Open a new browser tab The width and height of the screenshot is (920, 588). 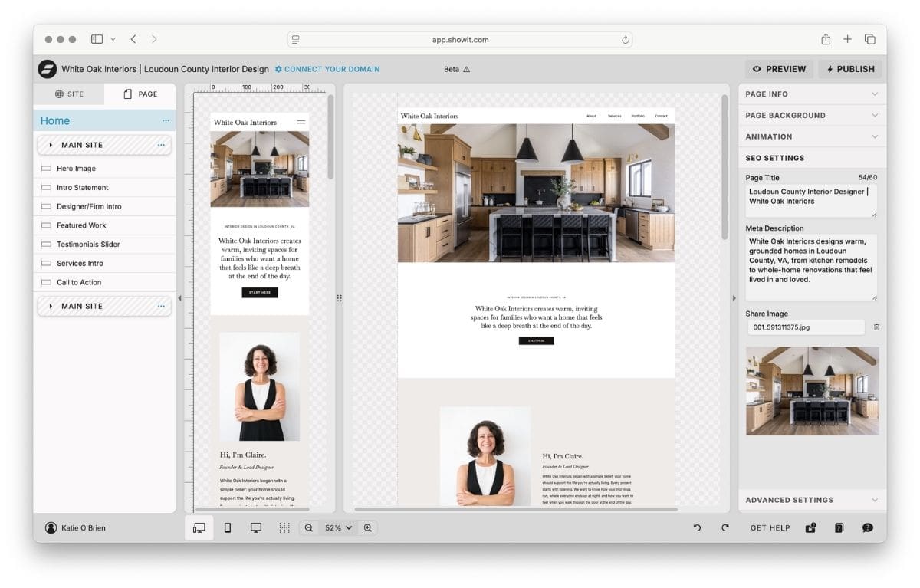point(848,39)
